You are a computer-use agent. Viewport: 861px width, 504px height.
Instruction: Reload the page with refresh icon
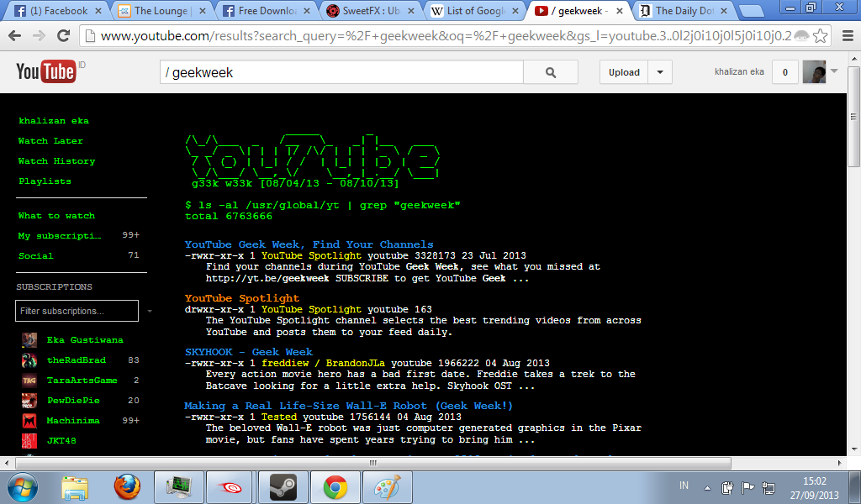tap(64, 36)
